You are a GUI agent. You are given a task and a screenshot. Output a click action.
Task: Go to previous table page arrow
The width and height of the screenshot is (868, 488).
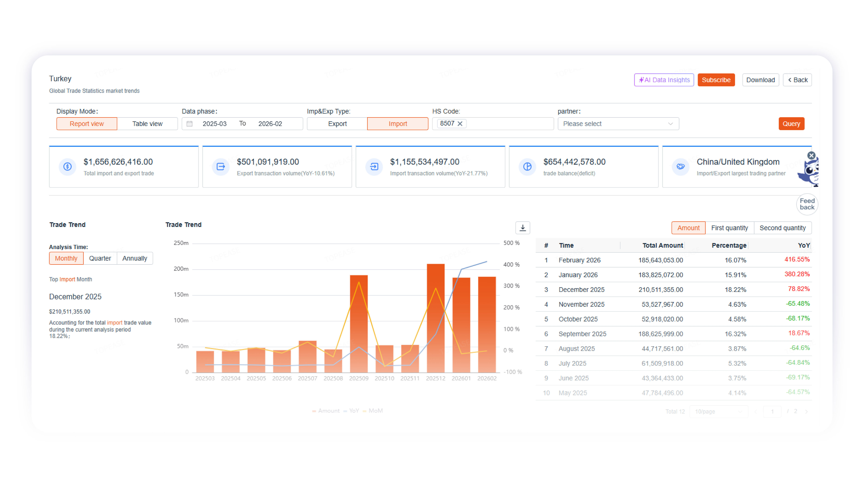[x=755, y=411]
